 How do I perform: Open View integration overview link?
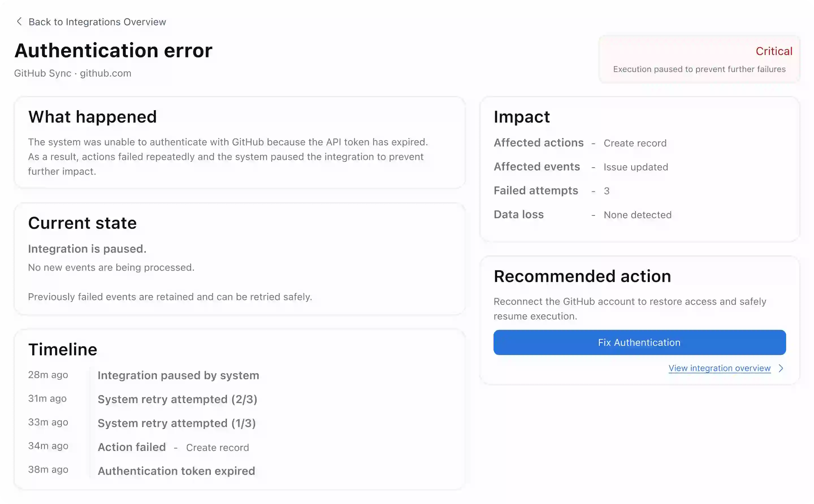[719, 368]
